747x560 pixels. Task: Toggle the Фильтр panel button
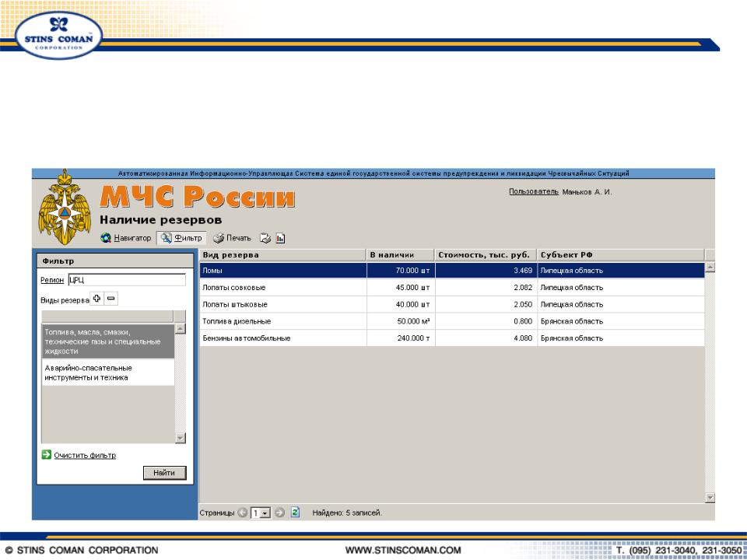tap(181, 238)
